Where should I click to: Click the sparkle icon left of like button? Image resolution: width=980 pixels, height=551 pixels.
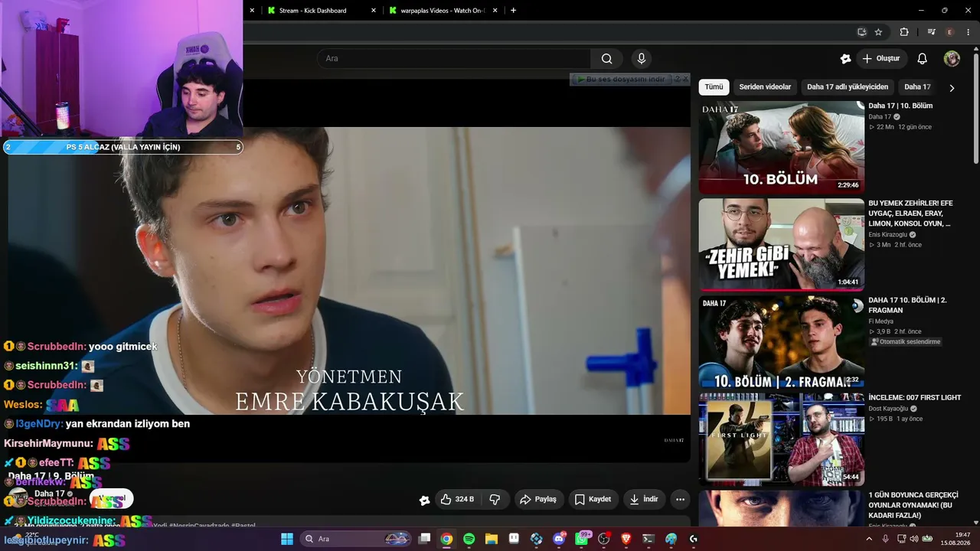[x=424, y=500]
